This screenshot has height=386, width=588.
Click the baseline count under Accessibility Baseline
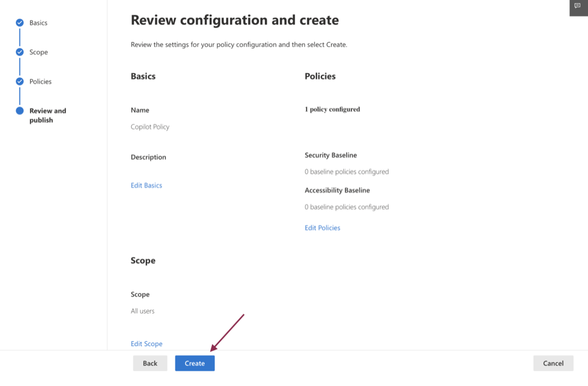[347, 207]
